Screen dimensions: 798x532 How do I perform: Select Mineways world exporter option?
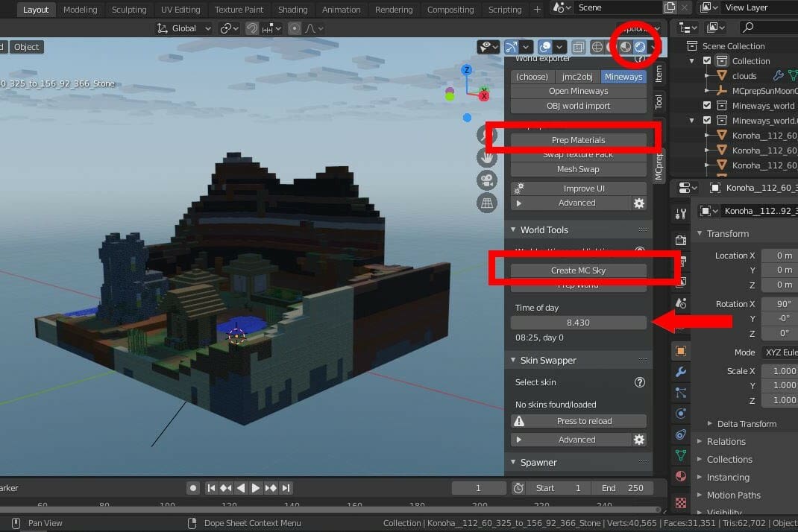click(623, 77)
